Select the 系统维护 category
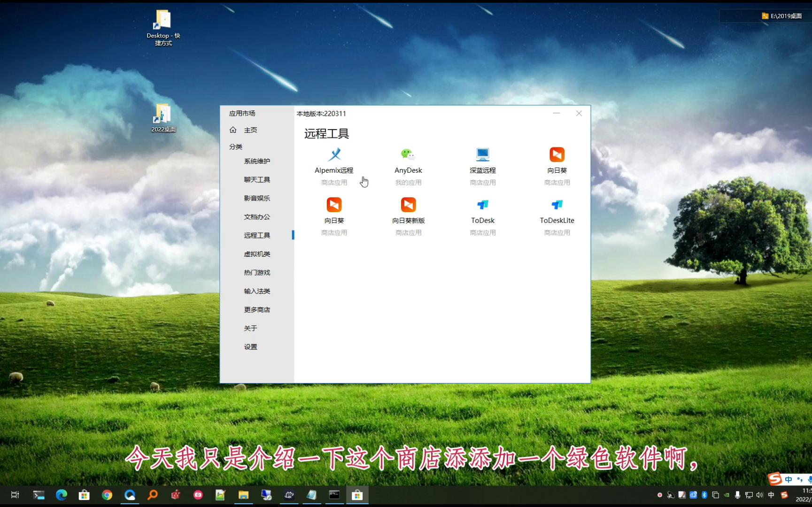Viewport: 812px width, 507px height. point(257,161)
